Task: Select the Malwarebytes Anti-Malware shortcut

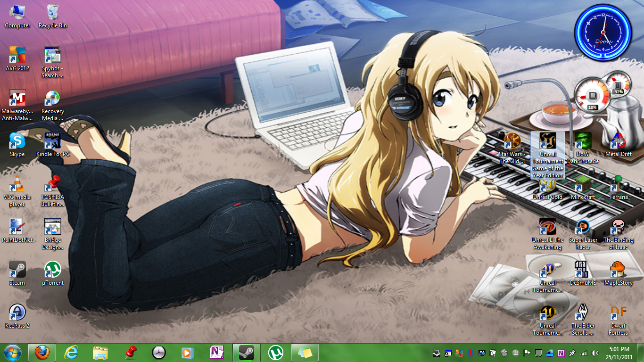Action: tap(17, 105)
